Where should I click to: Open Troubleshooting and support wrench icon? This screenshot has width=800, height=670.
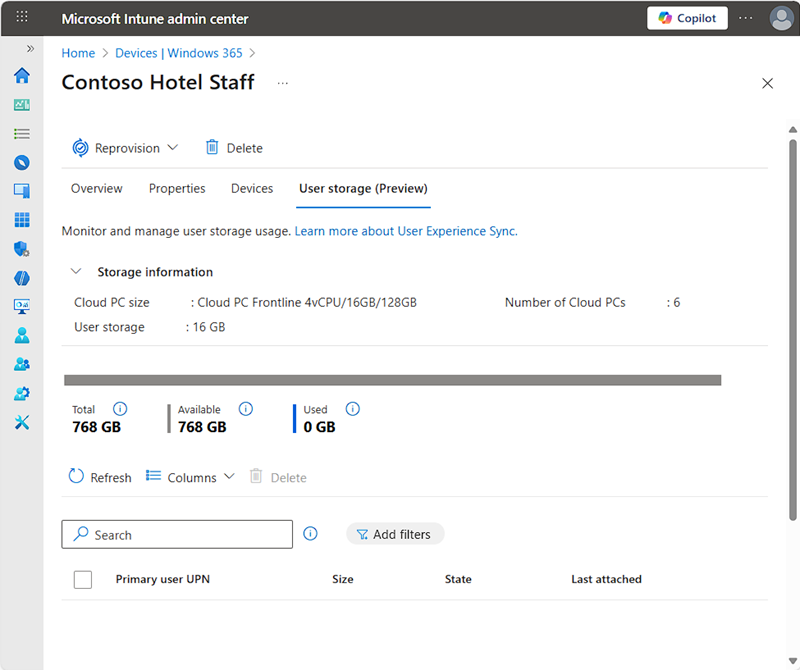(22, 422)
